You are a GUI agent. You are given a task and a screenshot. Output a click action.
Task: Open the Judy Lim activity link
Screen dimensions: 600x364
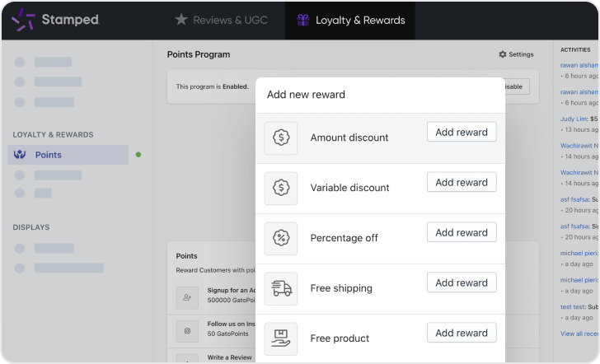(x=574, y=119)
